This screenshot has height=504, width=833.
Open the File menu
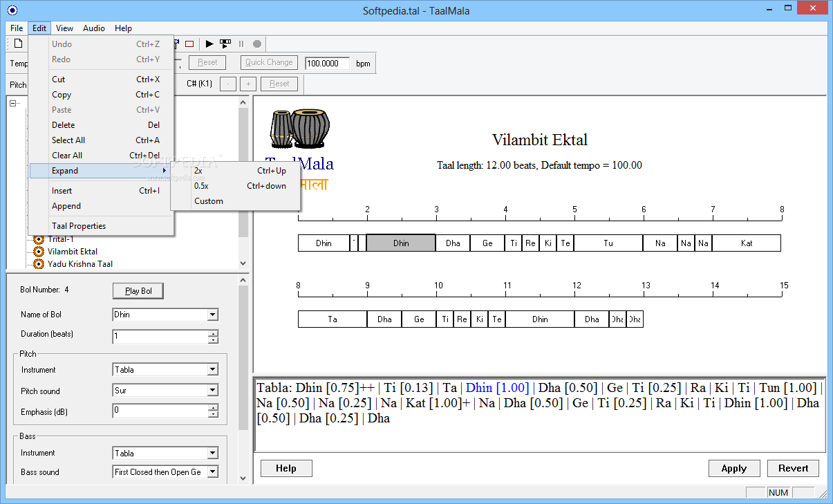tap(17, 28)
